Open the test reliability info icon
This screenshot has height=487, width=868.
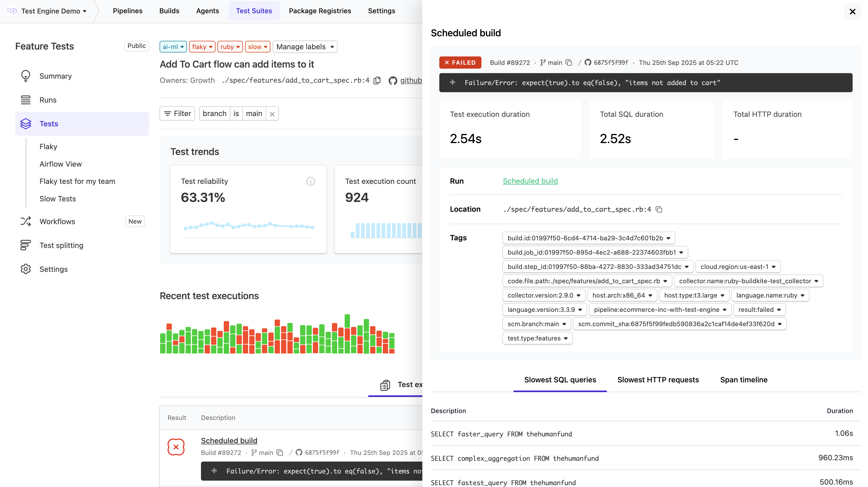point(310,181)
